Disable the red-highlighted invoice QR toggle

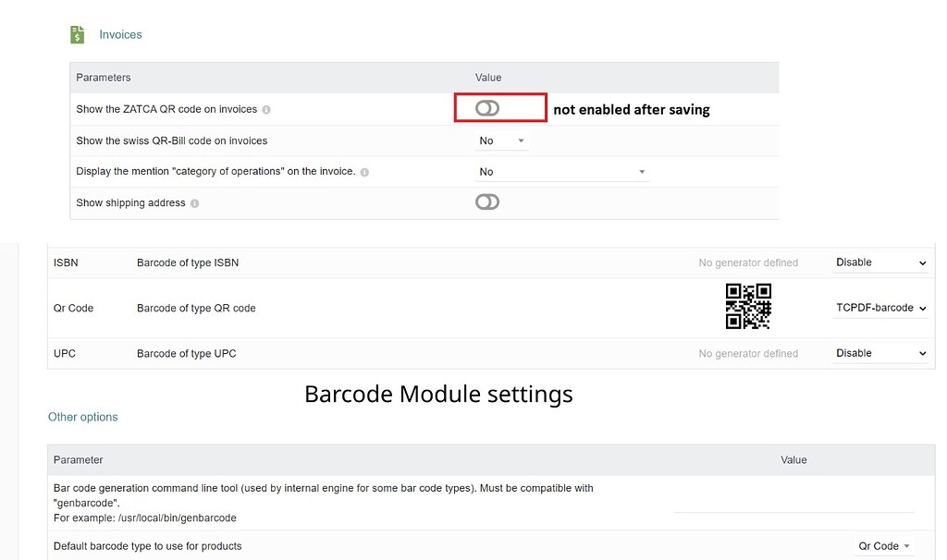(x=487, y=108)
